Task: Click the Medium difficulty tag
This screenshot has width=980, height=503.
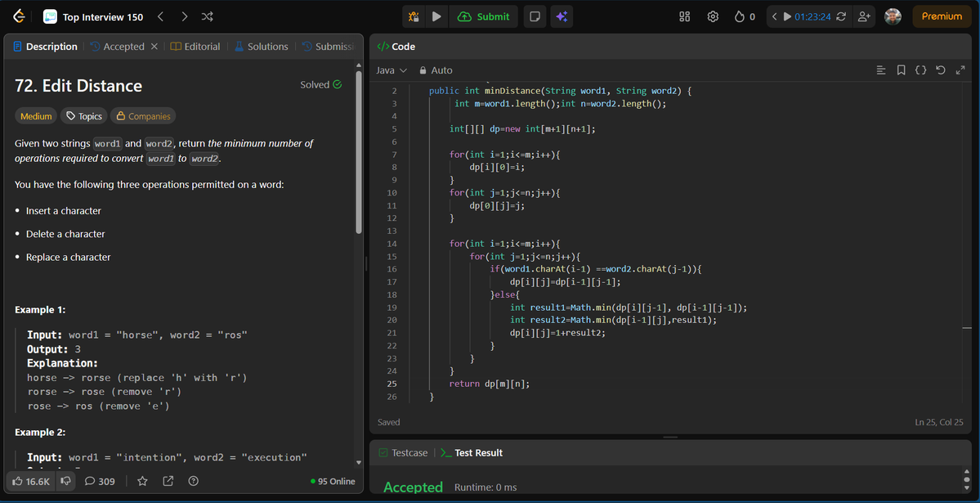Action: [x=36, y=116]
